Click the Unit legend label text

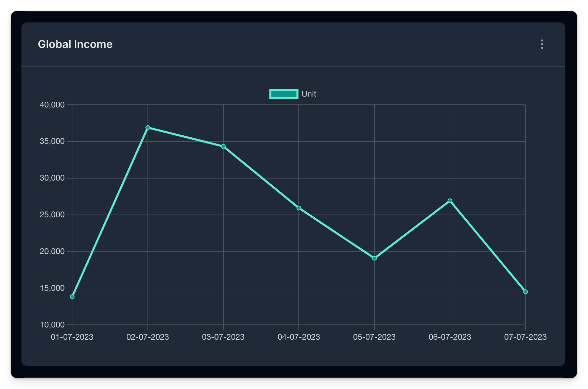coord(309,94)
